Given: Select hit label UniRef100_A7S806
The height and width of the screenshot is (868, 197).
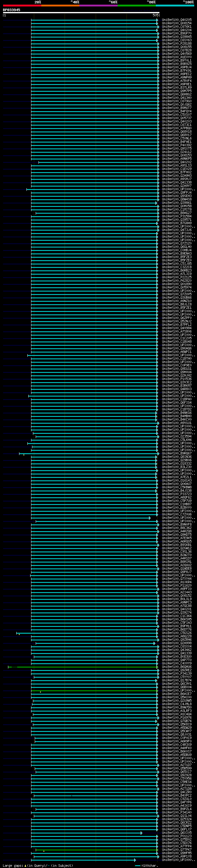Looking at the screenshot, I should [177, 331].
